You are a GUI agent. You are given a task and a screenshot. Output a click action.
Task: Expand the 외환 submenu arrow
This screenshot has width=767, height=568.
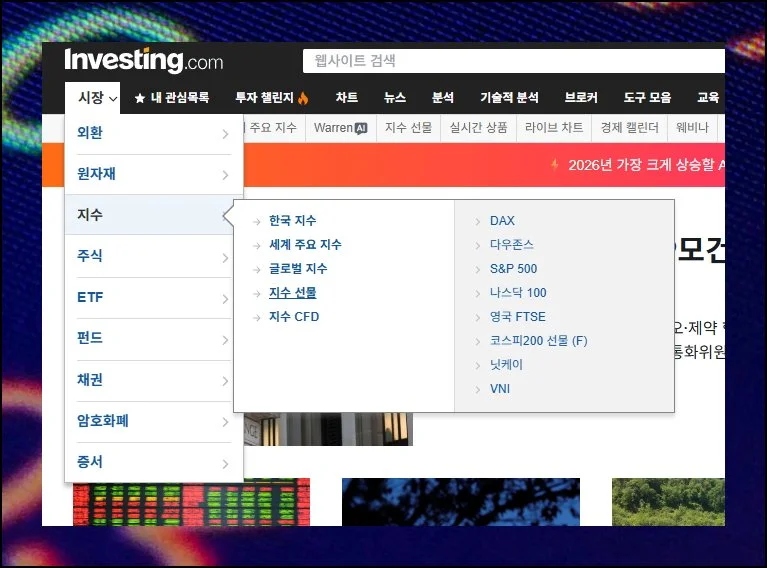(x=225, y=134)
